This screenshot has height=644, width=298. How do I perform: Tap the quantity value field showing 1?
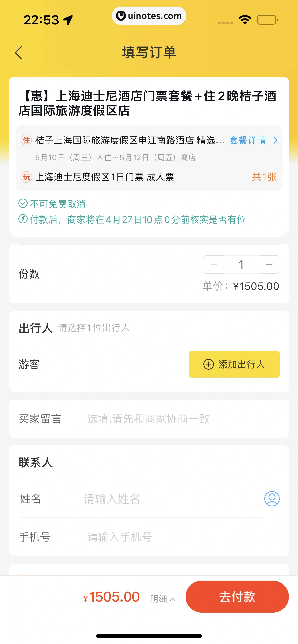(x=241, y=265)
